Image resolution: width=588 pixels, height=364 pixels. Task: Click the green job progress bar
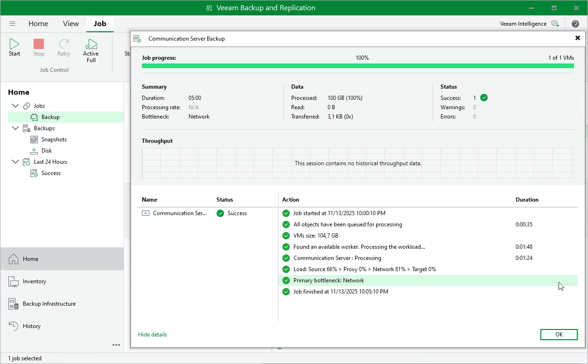tap(357, 66)
